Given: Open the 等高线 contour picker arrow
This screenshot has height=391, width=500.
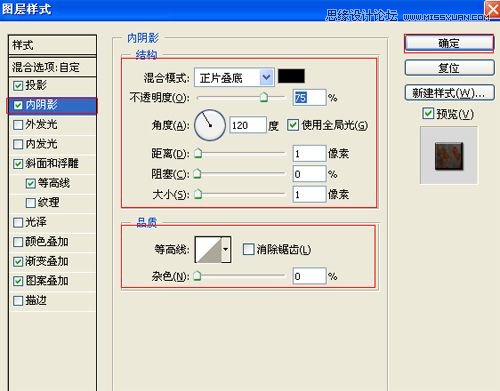Looking at the screenshot, I should (226, 249).
